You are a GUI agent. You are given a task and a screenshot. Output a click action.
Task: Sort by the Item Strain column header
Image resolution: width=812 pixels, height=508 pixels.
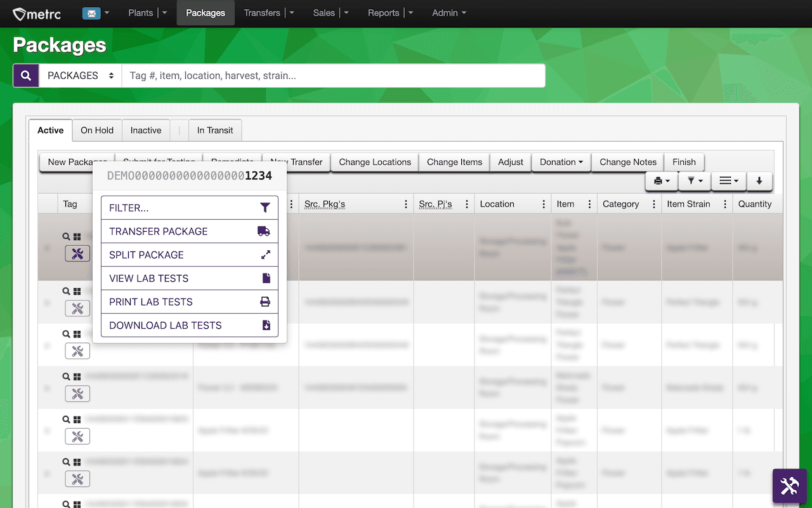click(x=688, y=204)
